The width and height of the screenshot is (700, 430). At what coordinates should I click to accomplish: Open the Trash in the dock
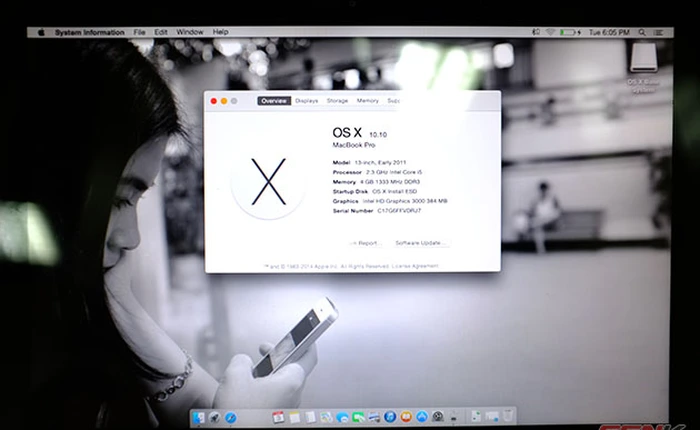tap(508, 416)
